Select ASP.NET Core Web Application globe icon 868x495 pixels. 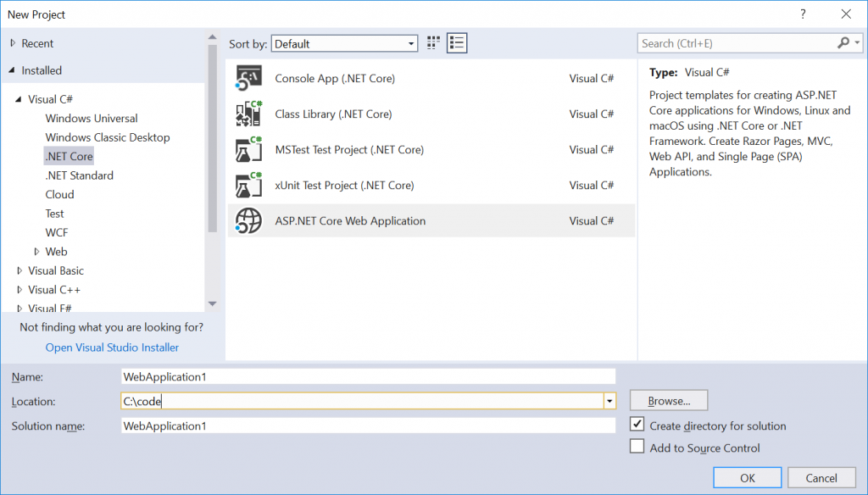click(x=248, y=221)
